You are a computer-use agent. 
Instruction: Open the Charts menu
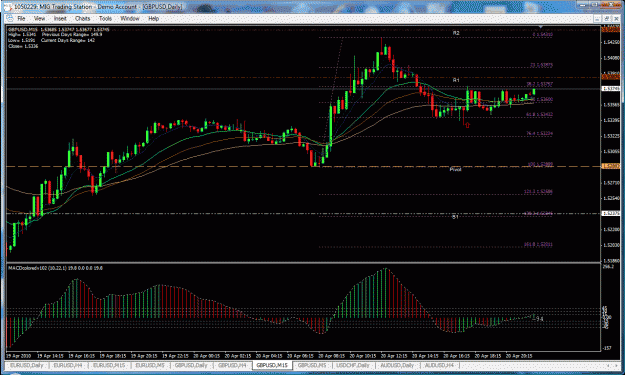[83, 18]
